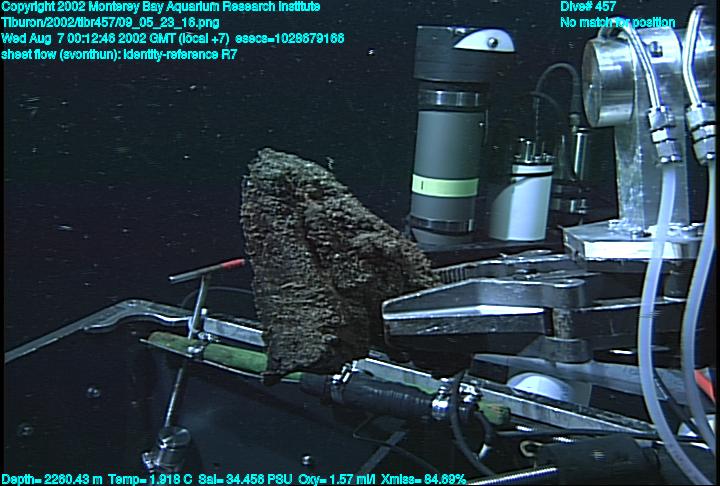Click the 'Sal=' salinity PSU reading
This screenshot has width=720, height=486.
click(245, 480)
